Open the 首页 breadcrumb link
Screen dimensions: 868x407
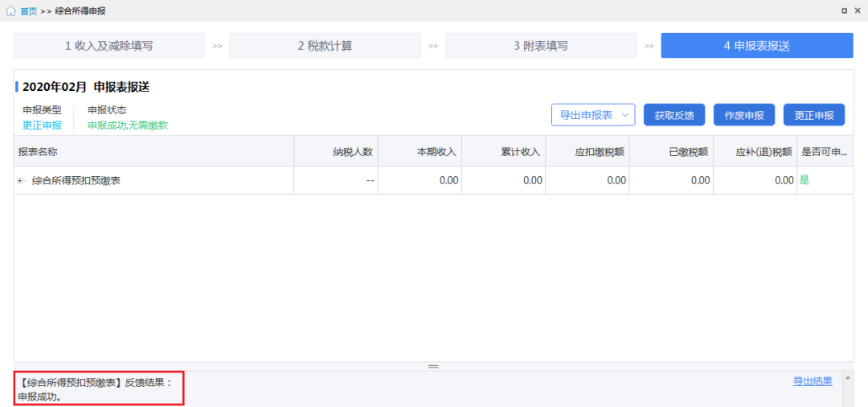tap(28, 11)
